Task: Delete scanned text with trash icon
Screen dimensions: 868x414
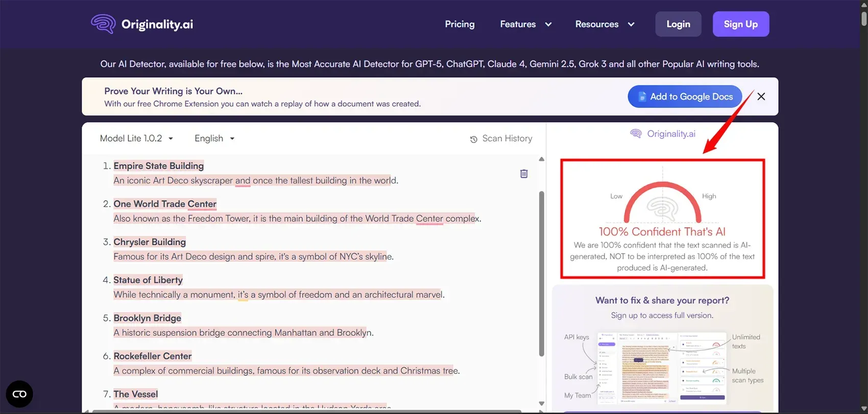Action: [x=524, y=174]
